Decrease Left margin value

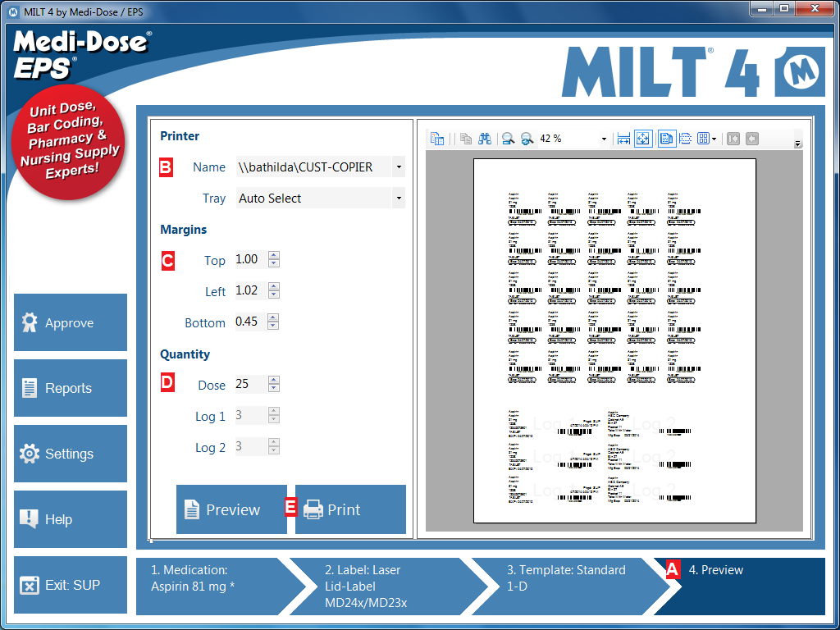point(274,294)
